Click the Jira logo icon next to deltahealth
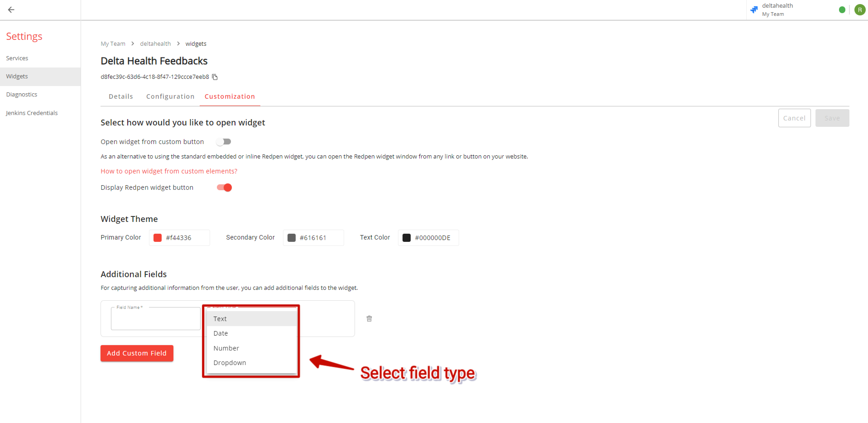The height and width of the screenshot is (423, 868). coord(754,10)
